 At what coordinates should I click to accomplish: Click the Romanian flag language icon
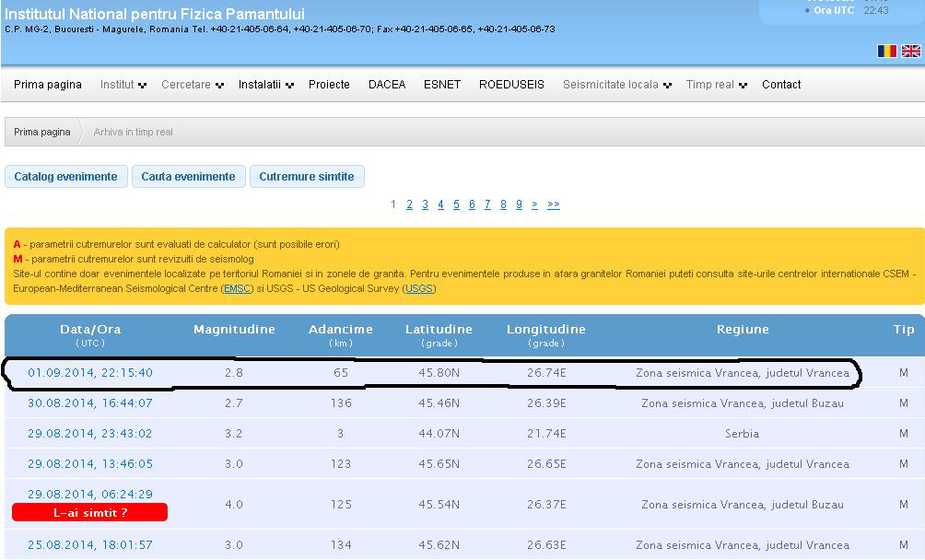886,52
